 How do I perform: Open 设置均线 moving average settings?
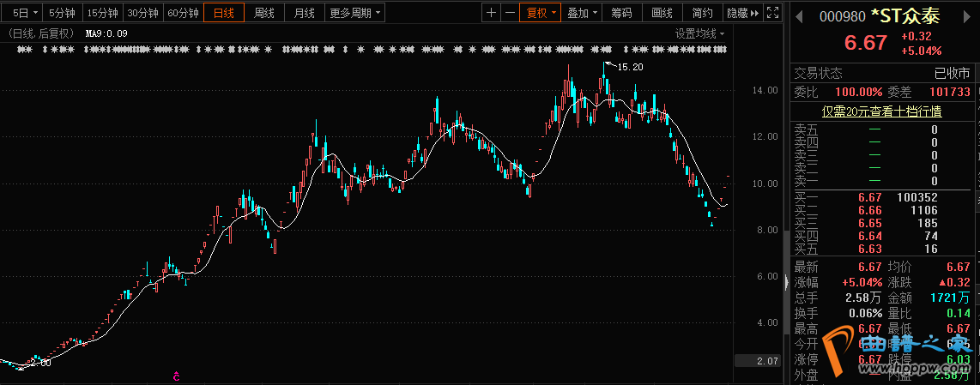tap(699, 33)
